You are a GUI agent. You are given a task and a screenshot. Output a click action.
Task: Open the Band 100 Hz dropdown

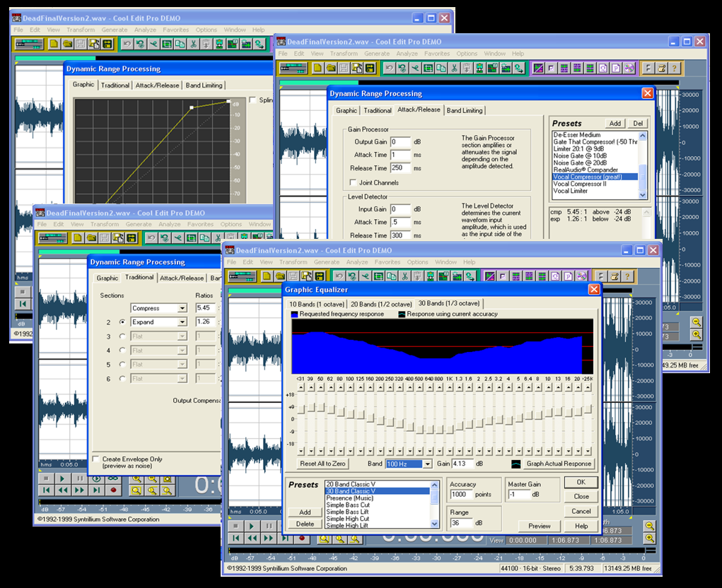click(x=427, y=464)
